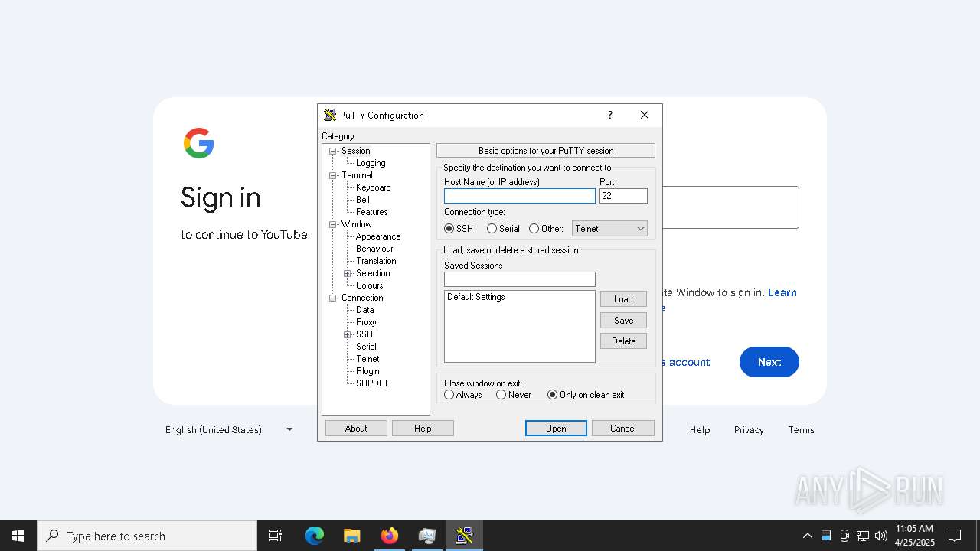Screen dimensions: 980x551
Task: Select Logging in the category tree
Action: pyautogui.click(x=371, y=163)
